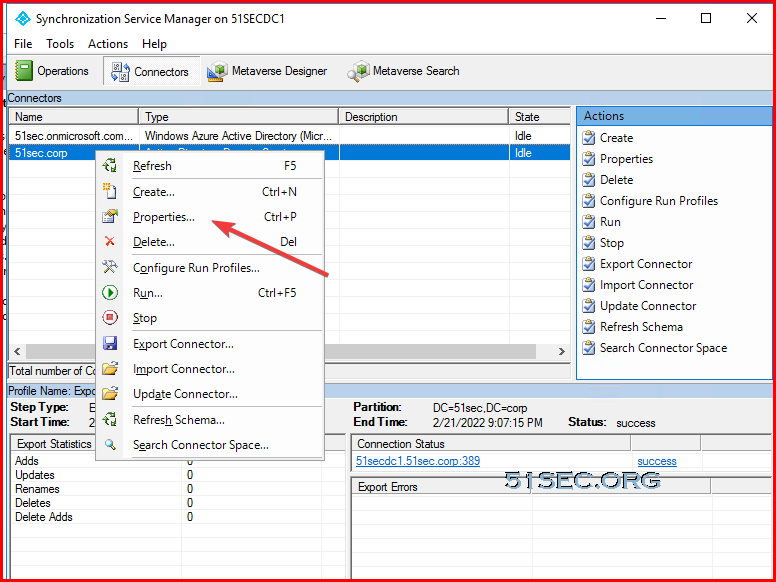Click the Export Errors column header
Image resolution: width=776 pixels, height=582 pixels.
click(441, 486)
